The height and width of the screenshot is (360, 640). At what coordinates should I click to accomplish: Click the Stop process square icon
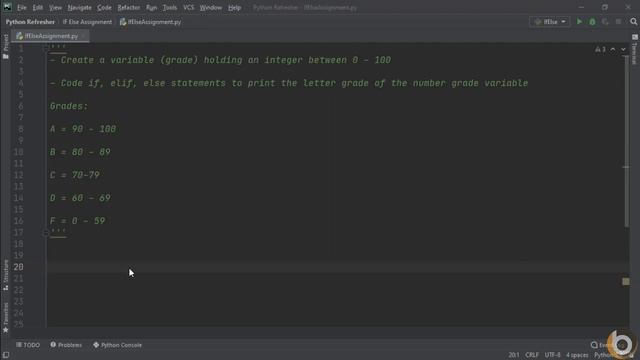tap(618, 22)
